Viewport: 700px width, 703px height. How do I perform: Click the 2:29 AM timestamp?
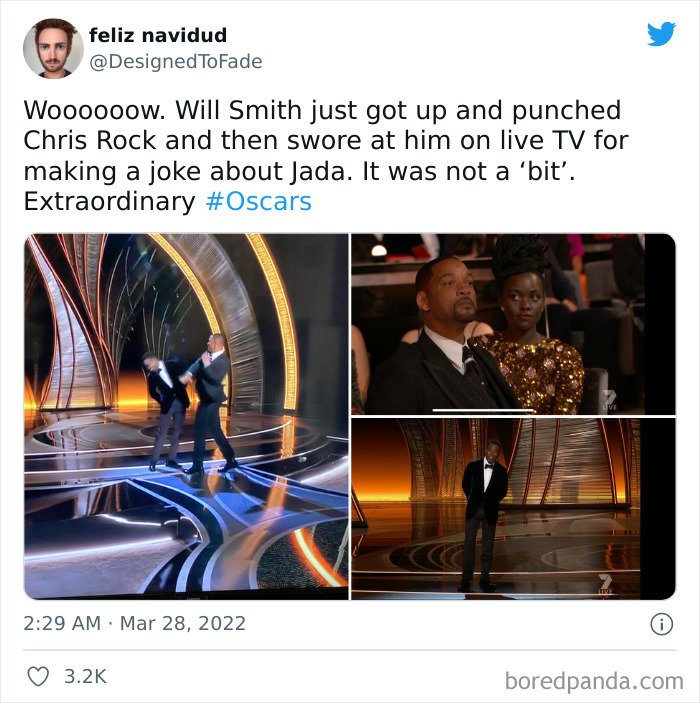[62, 624]
